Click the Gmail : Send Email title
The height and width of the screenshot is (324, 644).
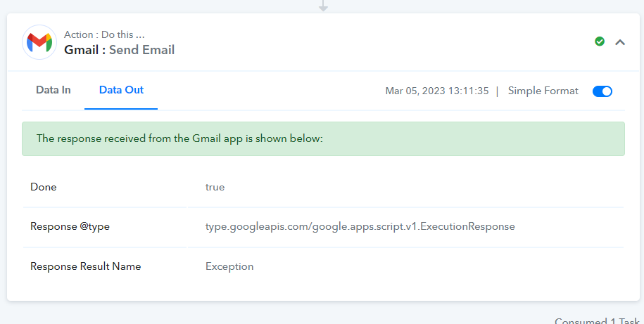pyautogui.click(x=120, y=50)
